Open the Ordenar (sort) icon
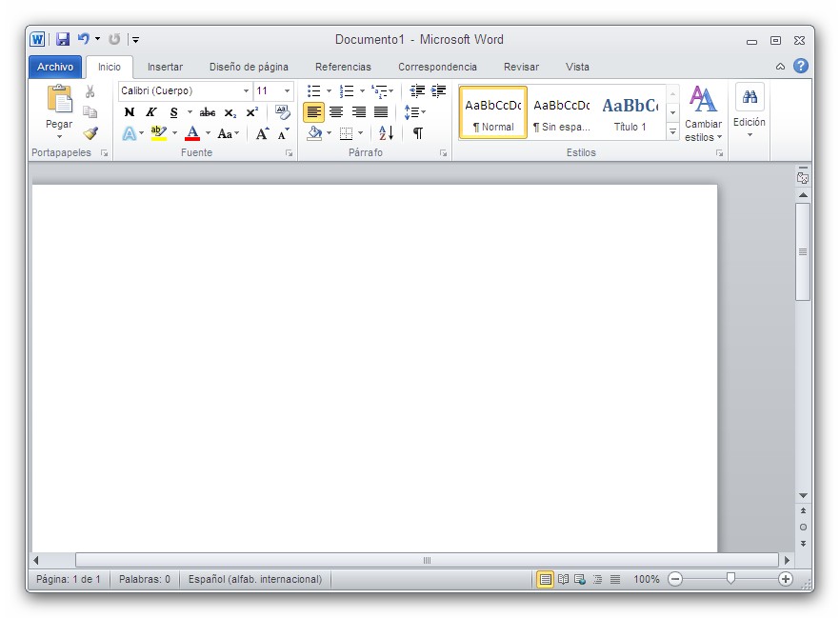Screen dimensions: 840x618 [x=385, y=133]
